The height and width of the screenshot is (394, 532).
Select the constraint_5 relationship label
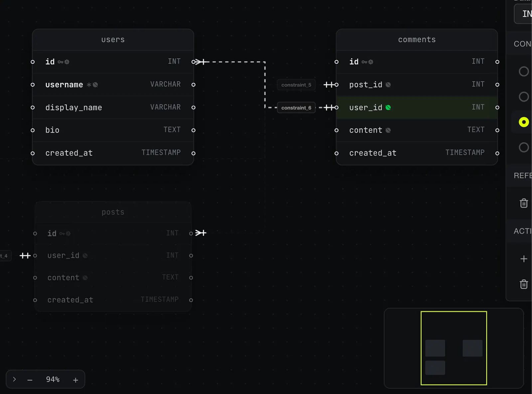click(x=296, y=85)
